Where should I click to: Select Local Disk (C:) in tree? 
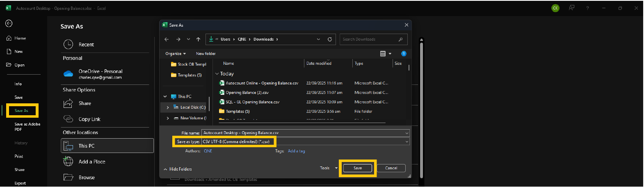click(x=190, y=107)
